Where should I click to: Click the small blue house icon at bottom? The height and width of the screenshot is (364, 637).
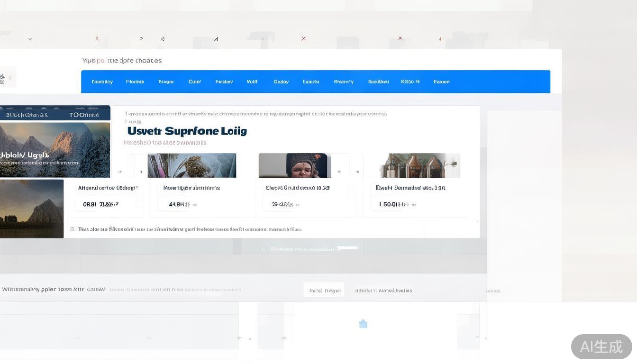point(363,324)
